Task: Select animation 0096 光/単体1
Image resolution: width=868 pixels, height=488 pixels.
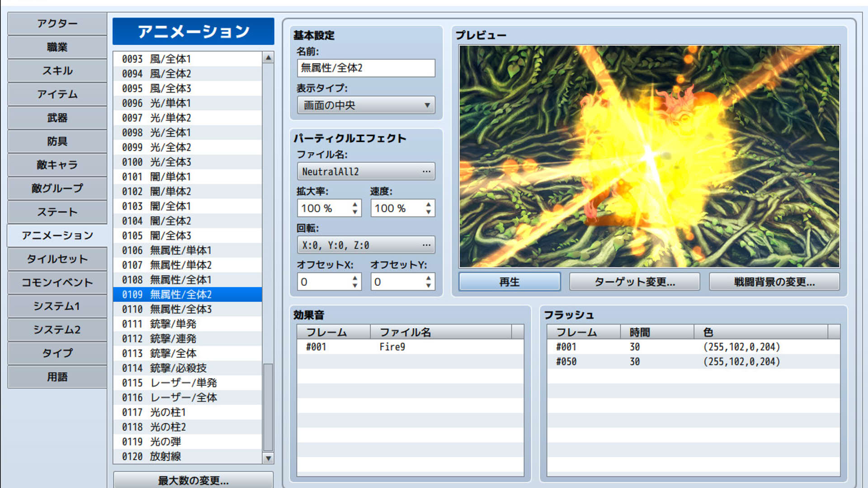Action: click(188, 103)
